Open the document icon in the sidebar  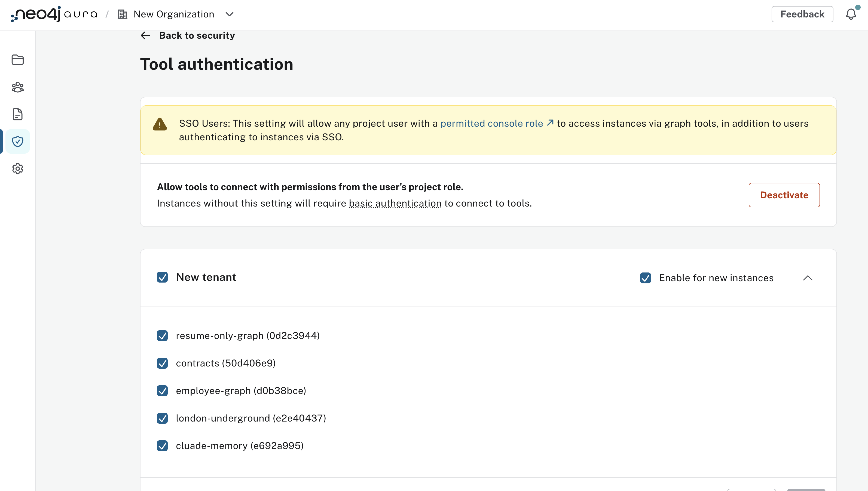coord(17,114)
